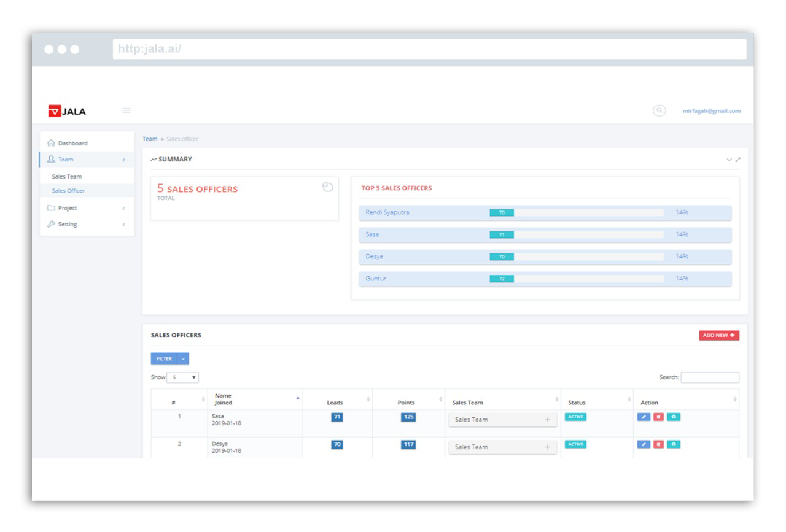Click the hamburger menu icon beside JALA logo

(126, 110)
